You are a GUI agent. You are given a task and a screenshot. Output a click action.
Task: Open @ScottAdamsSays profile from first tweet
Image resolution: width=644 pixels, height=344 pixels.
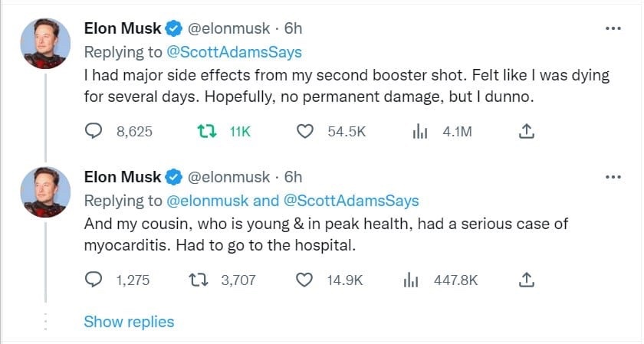[234, 52]
